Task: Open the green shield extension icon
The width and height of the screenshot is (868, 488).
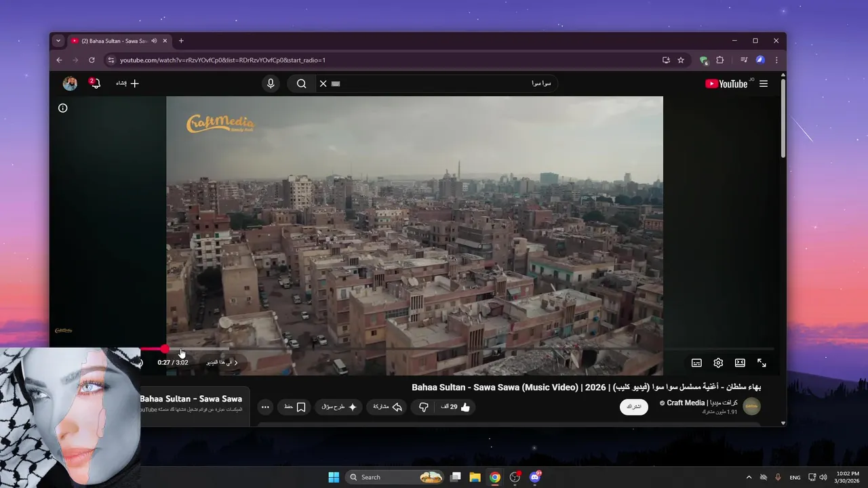Action: tap(704, 60)
